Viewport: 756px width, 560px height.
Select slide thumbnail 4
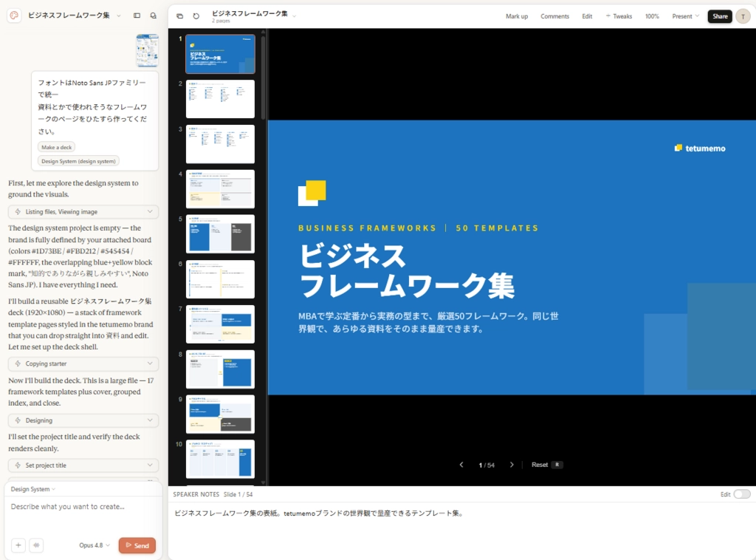220,189
